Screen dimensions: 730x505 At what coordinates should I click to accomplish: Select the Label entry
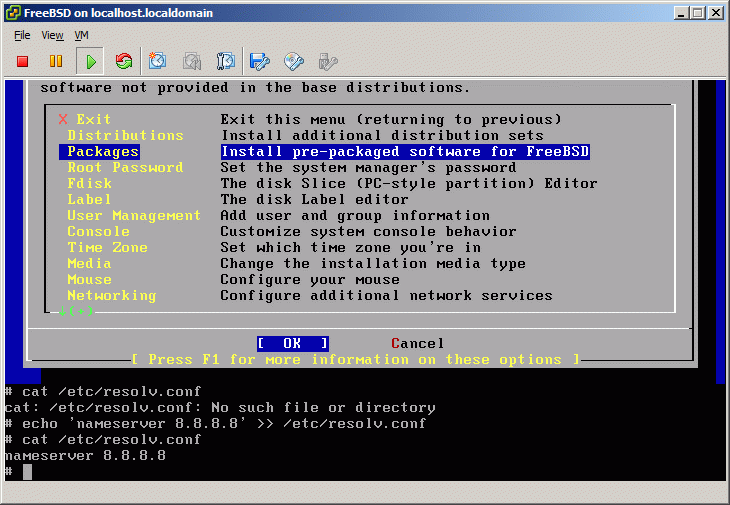(x=89, y=199)
